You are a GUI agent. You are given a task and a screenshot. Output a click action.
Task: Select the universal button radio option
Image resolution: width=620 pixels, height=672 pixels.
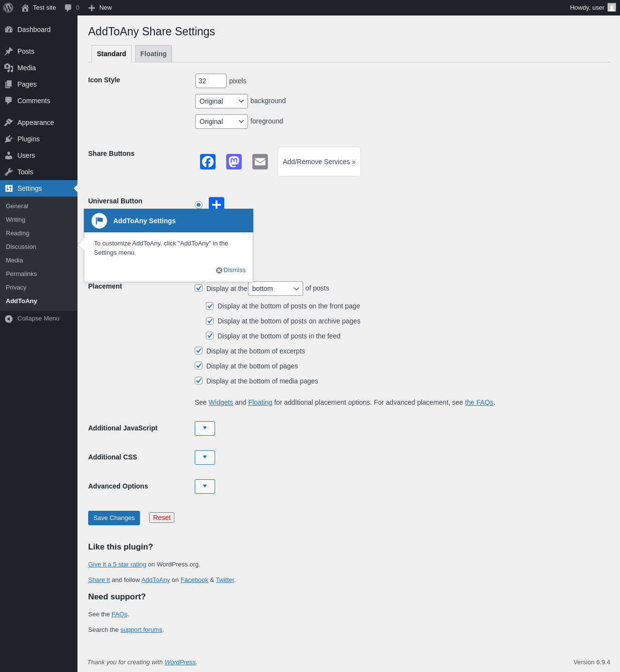coord(199,205)
